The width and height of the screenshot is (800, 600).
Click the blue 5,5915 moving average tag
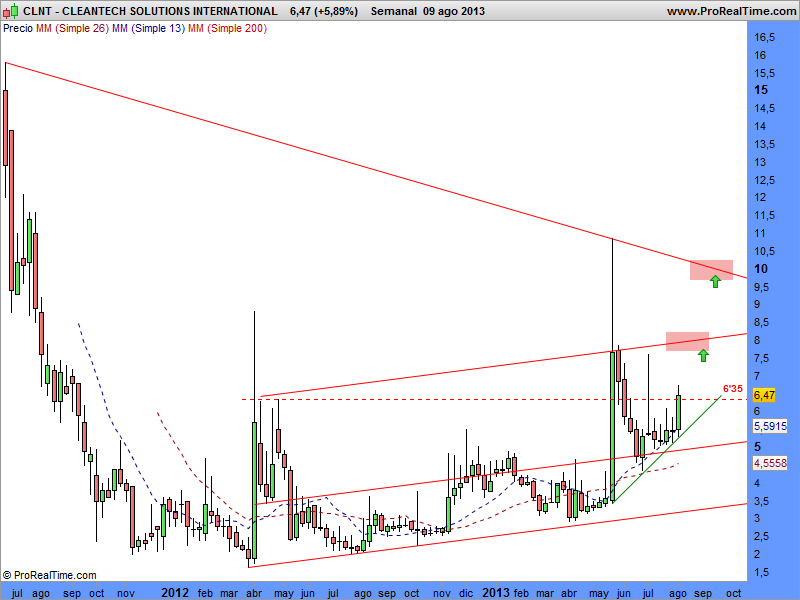point(770,426)
